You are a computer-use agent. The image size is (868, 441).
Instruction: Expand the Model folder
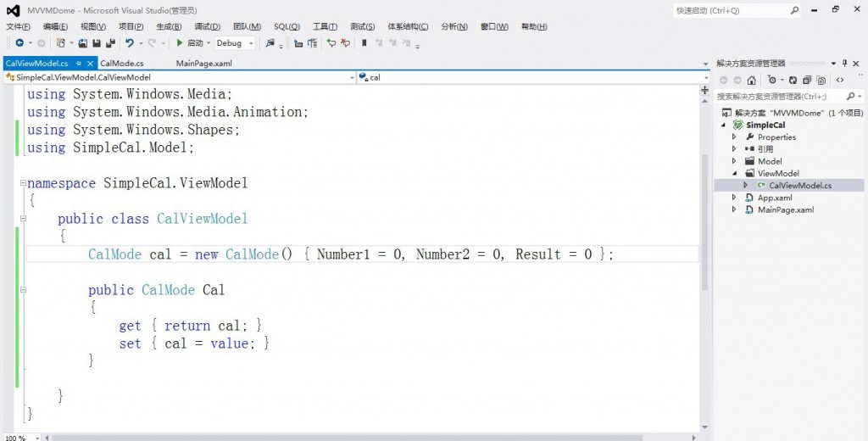tap(734, 161)
